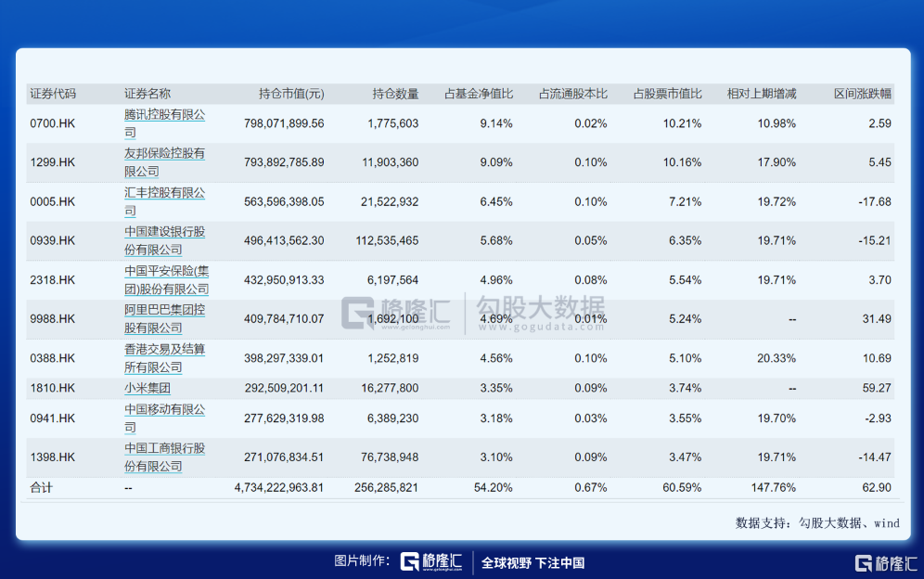This screenshot has height=579, width=924.
Task: Select the 0388.HK code cell
Action: 53,358
